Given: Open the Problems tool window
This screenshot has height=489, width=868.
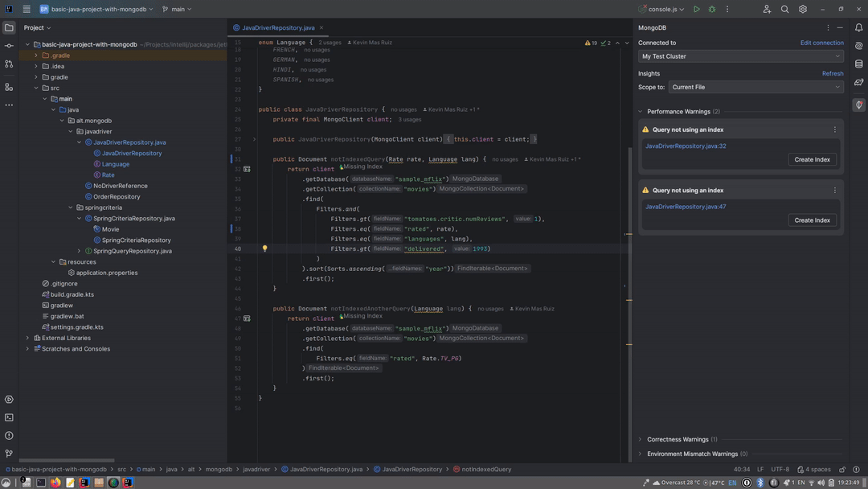Looking at the screenshot, I should [x=9, y=435].
